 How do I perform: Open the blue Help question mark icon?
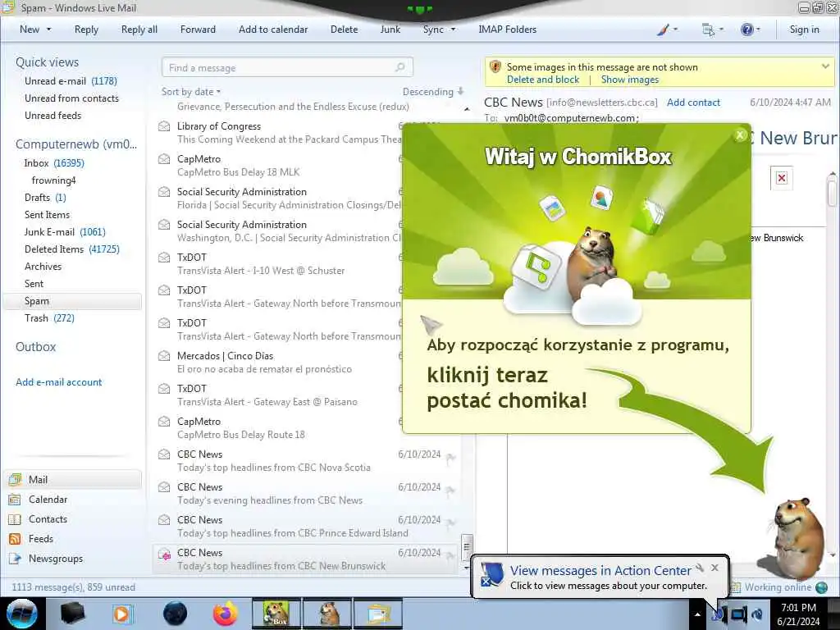(x=746, y=30)
